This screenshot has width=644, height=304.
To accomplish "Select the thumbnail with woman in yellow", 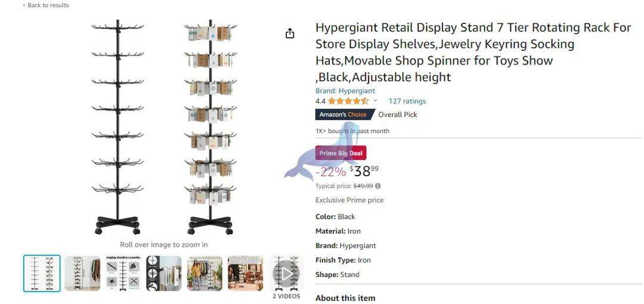I will point(205,274).
